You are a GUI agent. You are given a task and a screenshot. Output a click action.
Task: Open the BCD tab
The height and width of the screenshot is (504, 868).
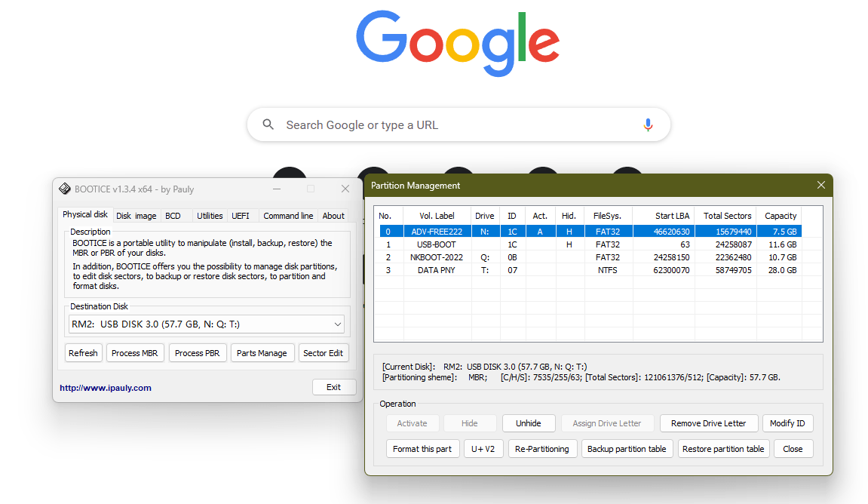pyautogui.click(x=173, y=216)
